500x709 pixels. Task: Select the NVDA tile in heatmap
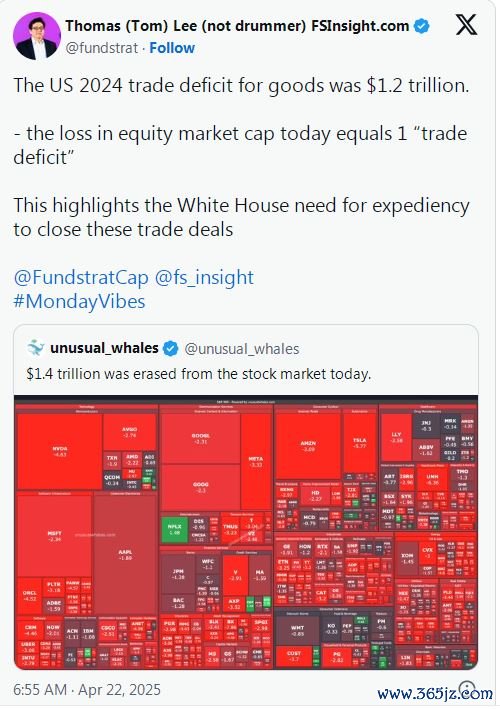click(60, 452)
